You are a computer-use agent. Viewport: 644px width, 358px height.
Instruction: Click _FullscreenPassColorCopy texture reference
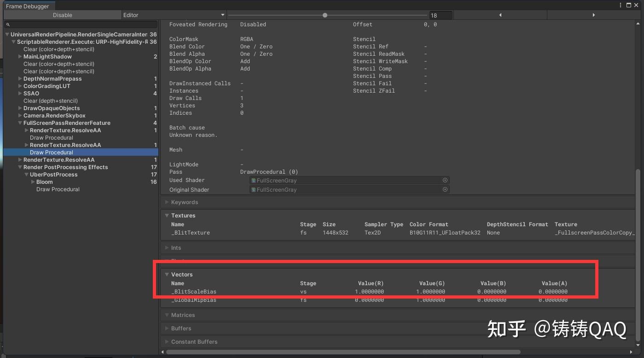pos(595,233)
